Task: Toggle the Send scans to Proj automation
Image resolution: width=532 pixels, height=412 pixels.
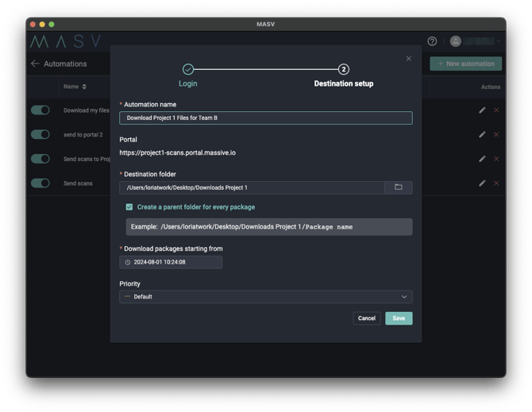Action: 40,159
